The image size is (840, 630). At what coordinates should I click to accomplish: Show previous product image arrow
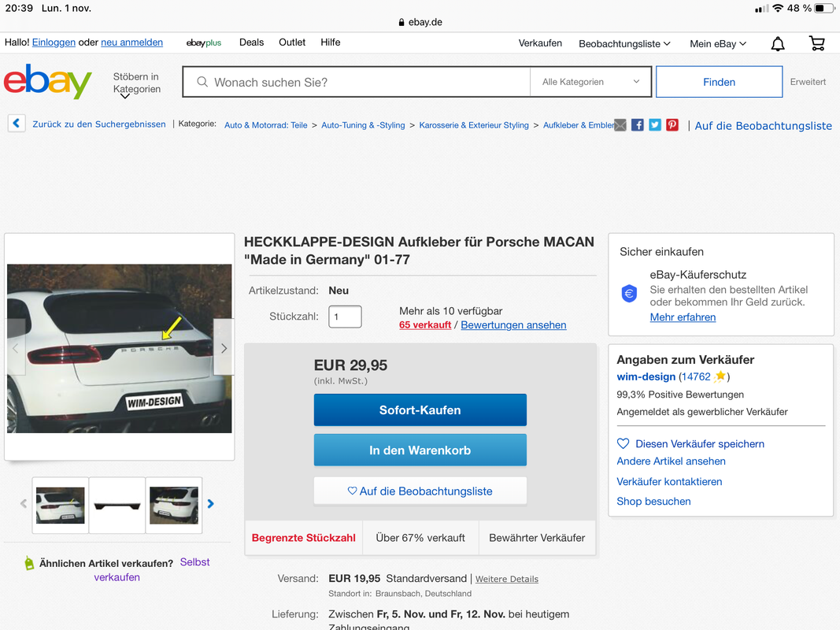[16, 348]
